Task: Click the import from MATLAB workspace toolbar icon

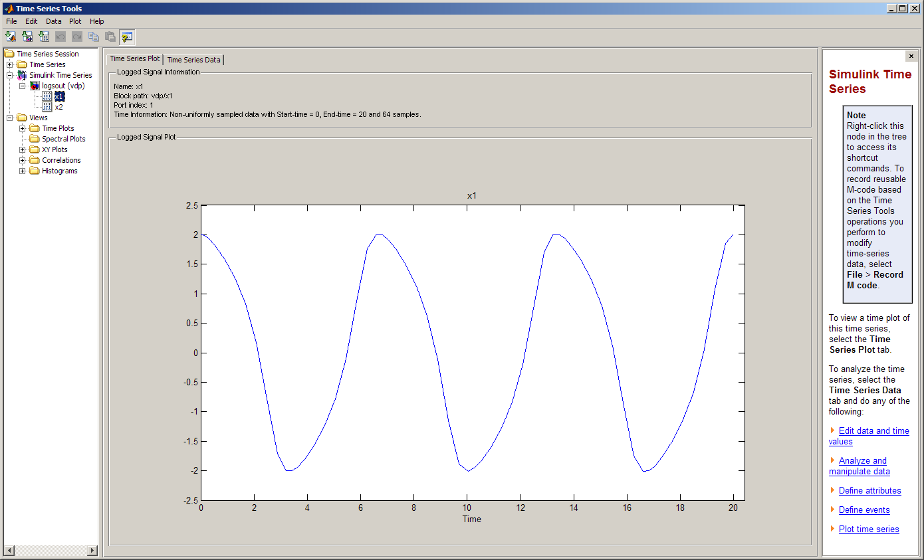Action: click(10, 37)
